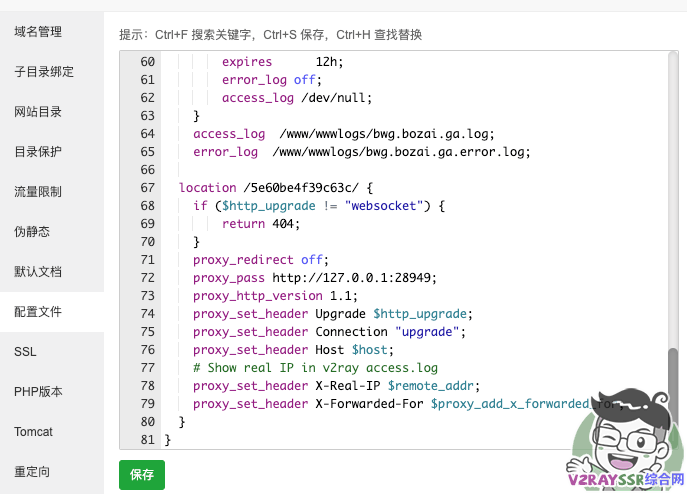
Task: Select the 重定向 tab
Action: 32,472
